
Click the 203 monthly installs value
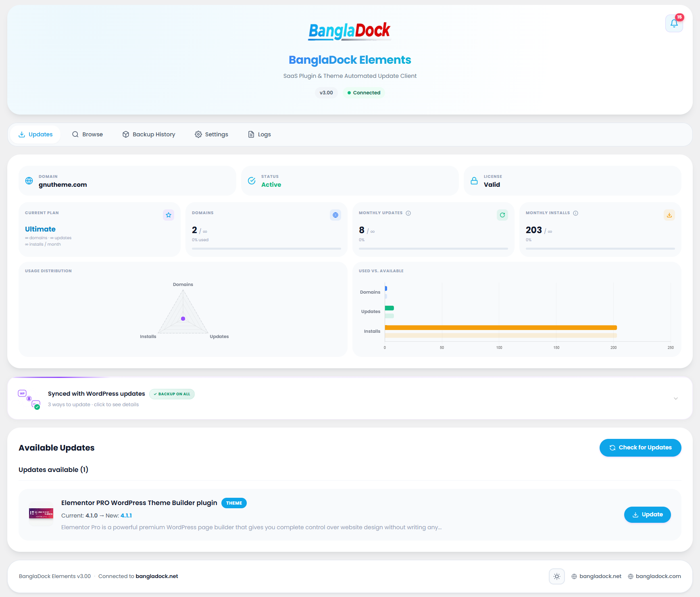(x=533, y=230)
